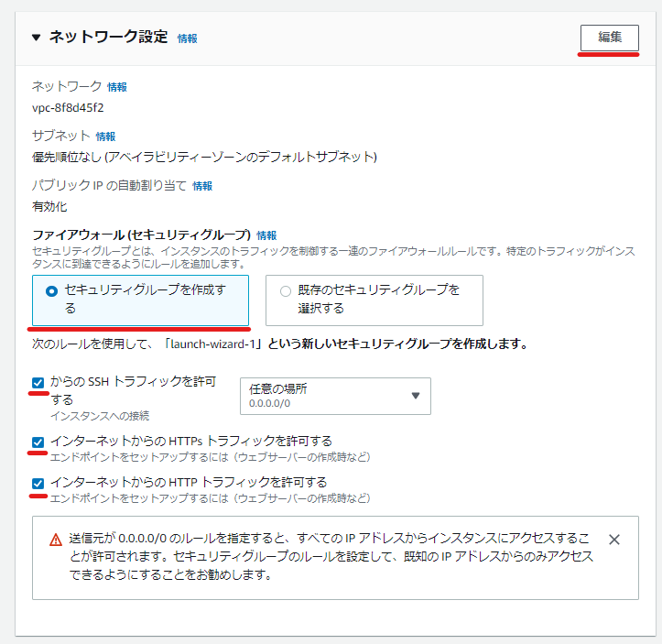Click the 編集 button
Screen dimensions: 662x644
pos(609,38)
